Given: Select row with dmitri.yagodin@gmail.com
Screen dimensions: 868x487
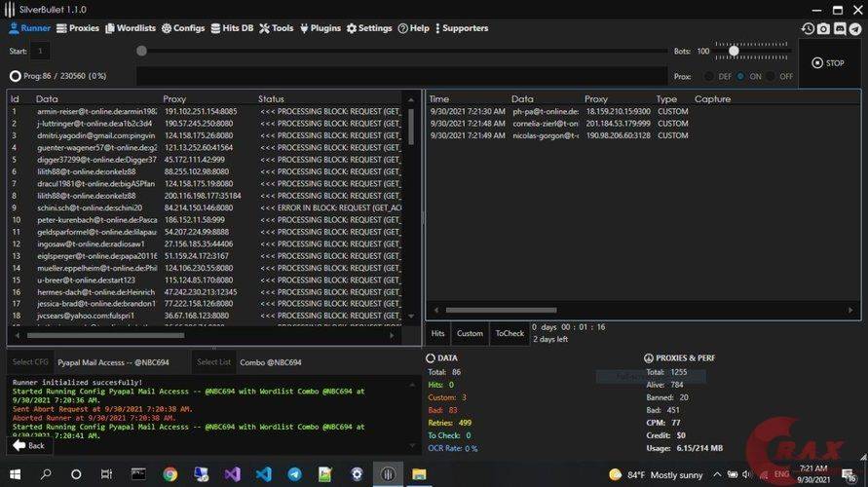Looking at the screenshot, I should [207, 135].
